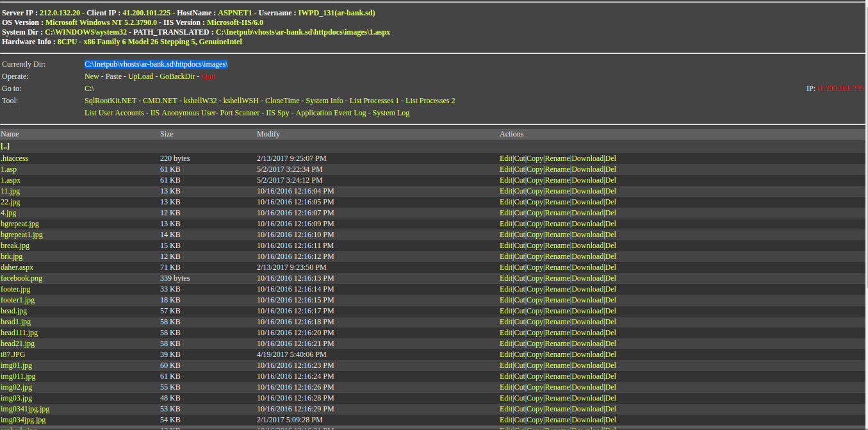Edit bgrepeat.jpg
The width and height of the screenshot is (868, 430).
[506, 224]
